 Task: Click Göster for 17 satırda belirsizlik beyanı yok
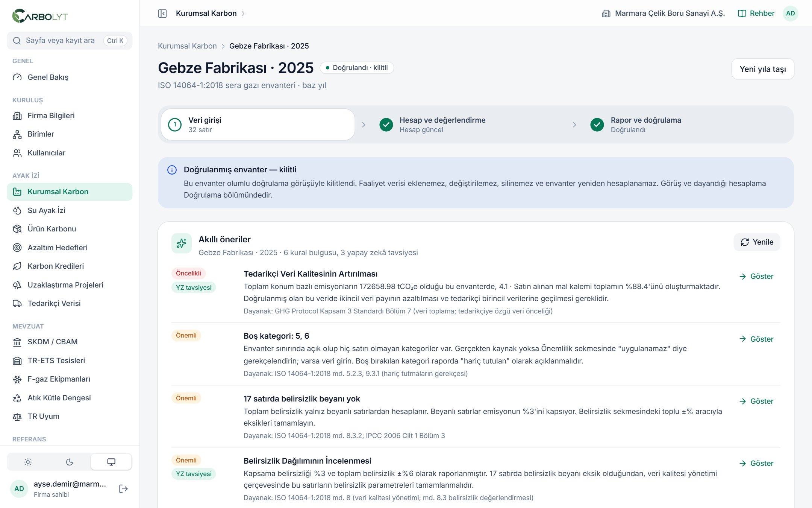coord(756,401)
